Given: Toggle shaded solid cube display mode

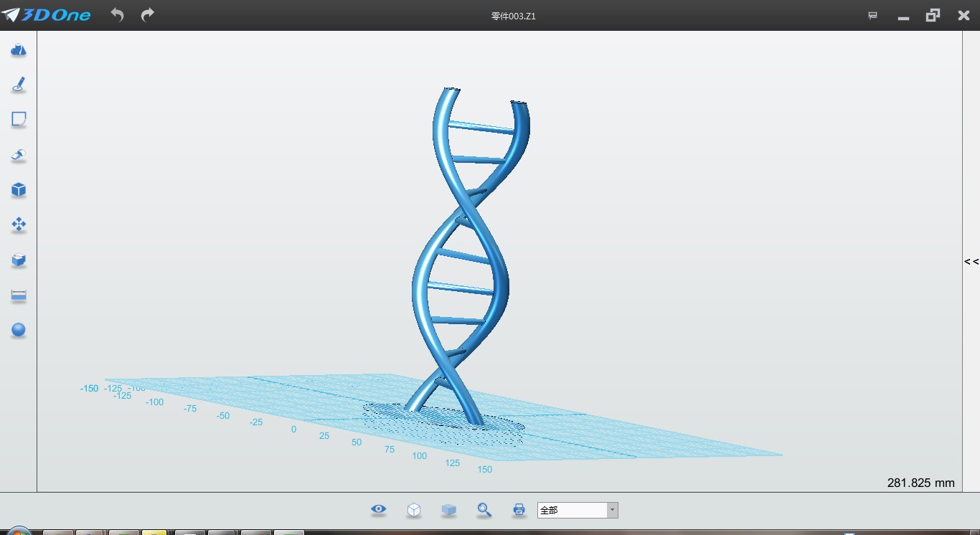Looking at the screenshot, I should pos(449,510).
